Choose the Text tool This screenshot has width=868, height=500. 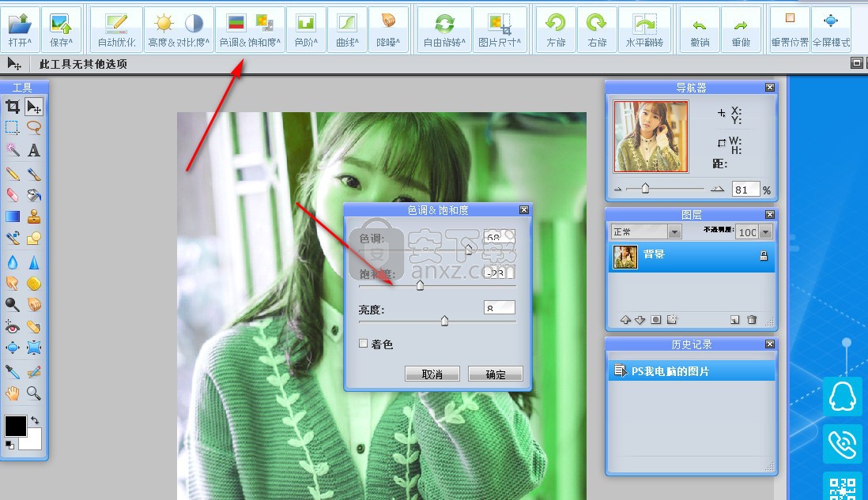[x=34, y=150]
